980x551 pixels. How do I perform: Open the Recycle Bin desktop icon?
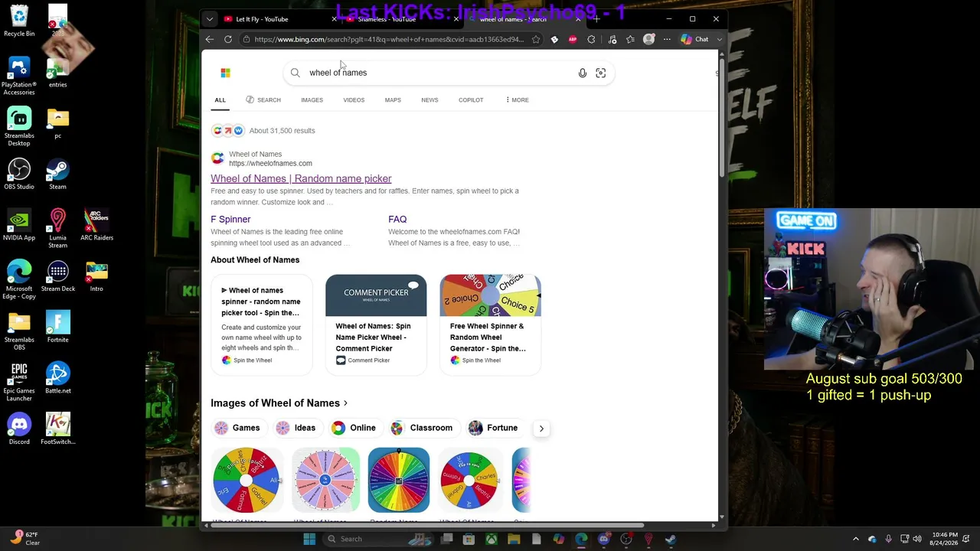tap(19, 21)
